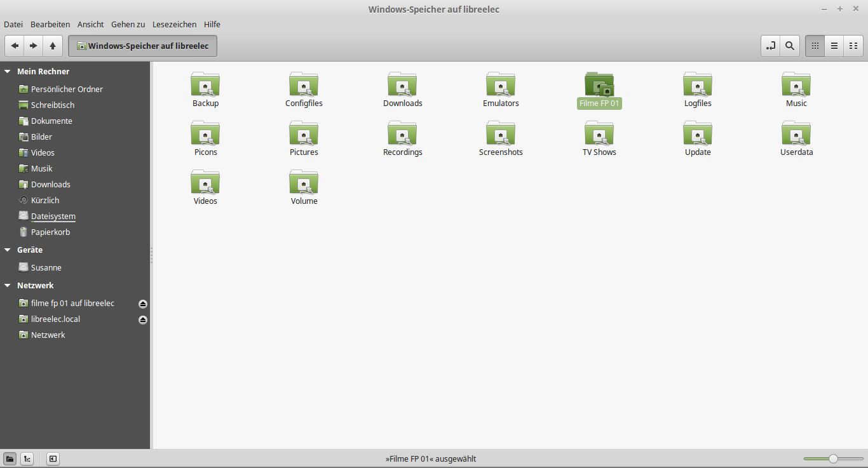Viewport: 868px width, 468px height.
Task: Switch to icon view
Action: click(815, 46)
